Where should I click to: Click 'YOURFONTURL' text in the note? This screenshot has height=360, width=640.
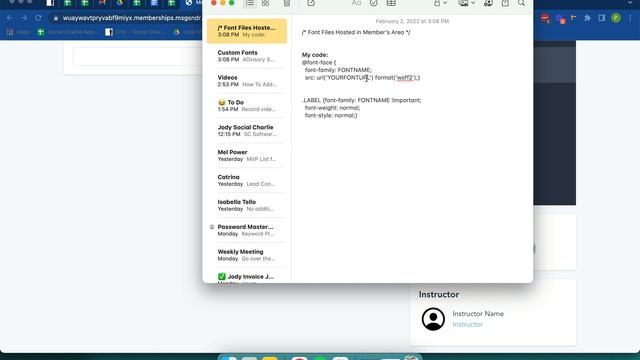click(348, 78)
